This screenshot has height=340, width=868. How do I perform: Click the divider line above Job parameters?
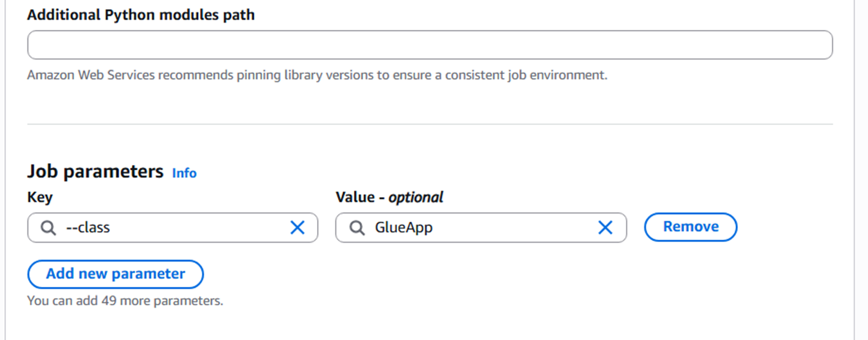click(430, 124)
